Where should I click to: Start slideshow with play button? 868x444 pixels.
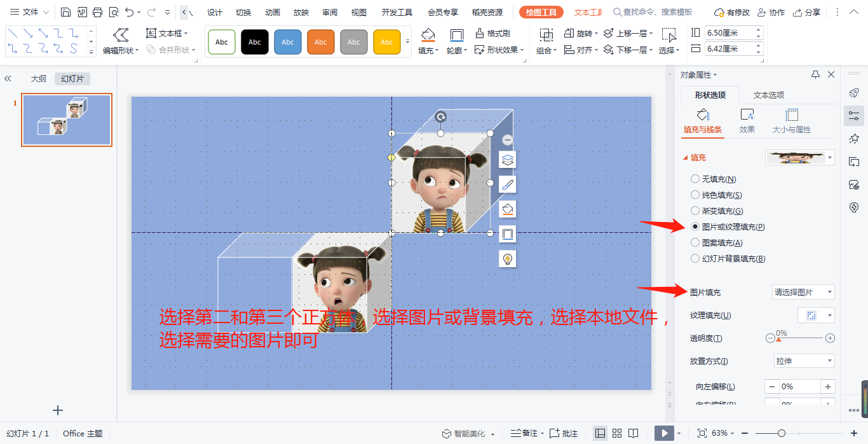(x=664, y=433)
